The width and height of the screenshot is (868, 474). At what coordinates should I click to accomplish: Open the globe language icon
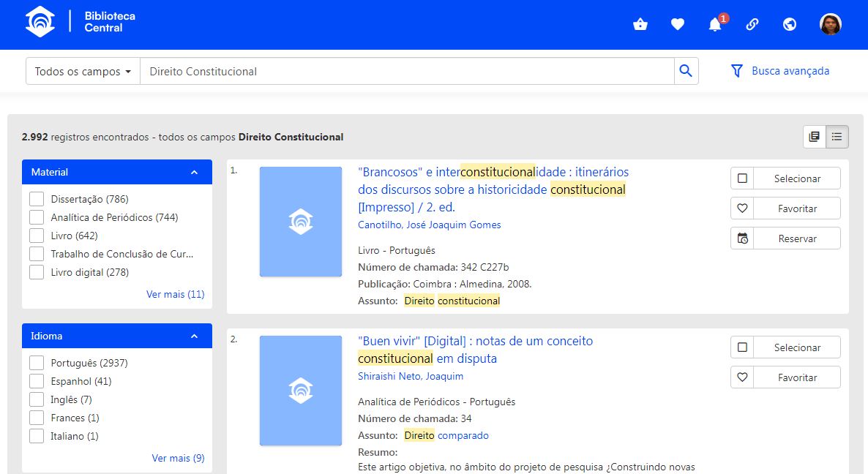[x=790, y=24]
